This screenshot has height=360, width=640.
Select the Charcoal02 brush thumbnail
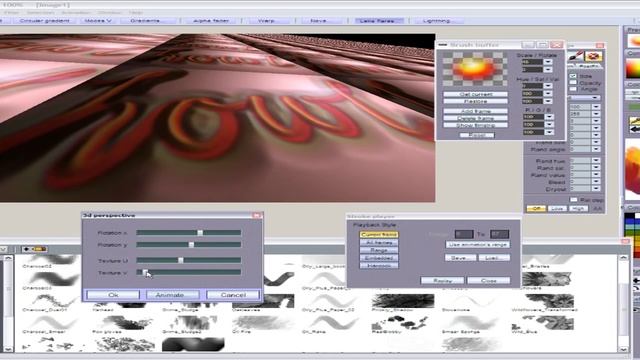pyautogui.click(x=54, y=260)
